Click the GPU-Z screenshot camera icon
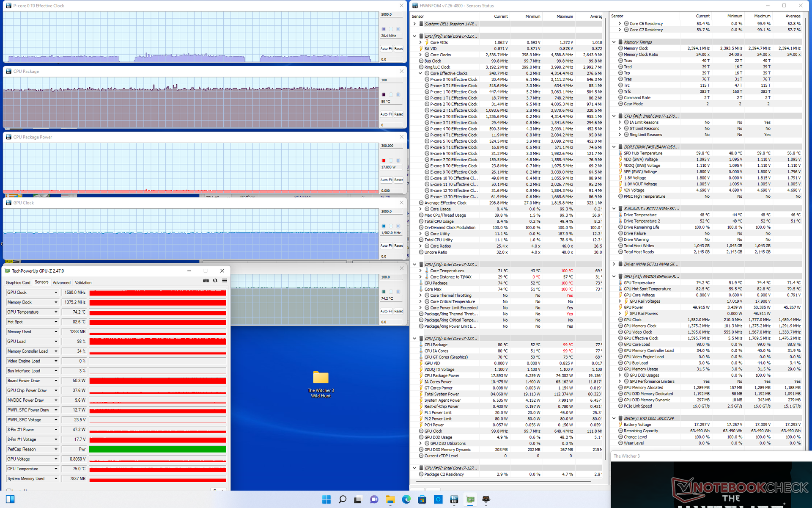 point(206,281)
